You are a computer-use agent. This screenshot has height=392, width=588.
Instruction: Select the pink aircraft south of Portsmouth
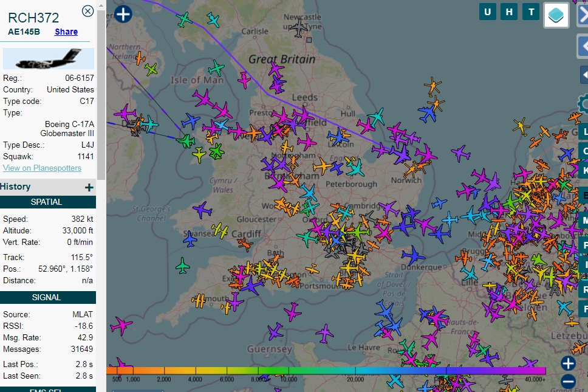(293, 312)
